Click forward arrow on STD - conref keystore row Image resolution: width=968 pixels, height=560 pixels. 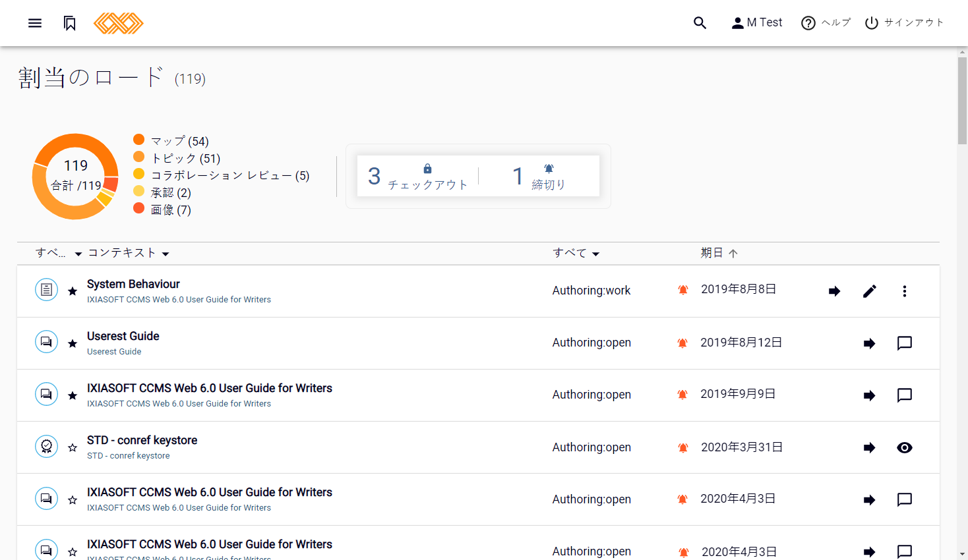click(870, 448)
